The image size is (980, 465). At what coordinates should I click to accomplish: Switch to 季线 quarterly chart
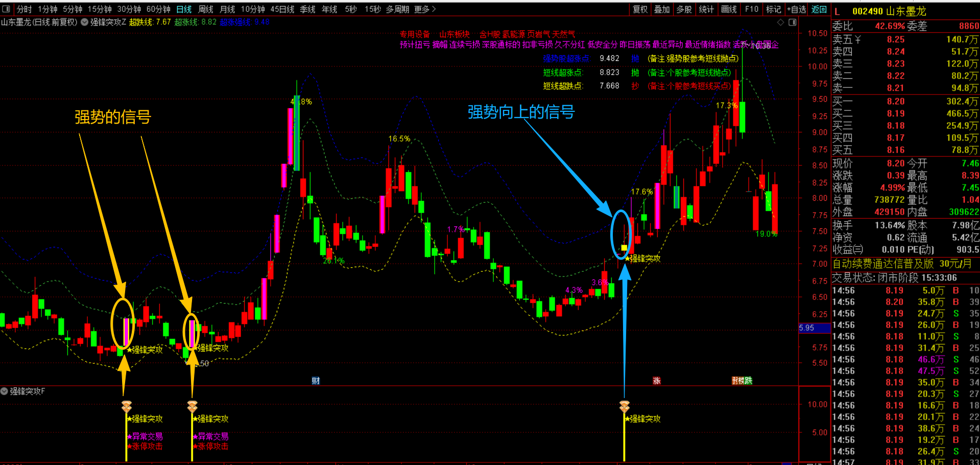coord(307,9)
